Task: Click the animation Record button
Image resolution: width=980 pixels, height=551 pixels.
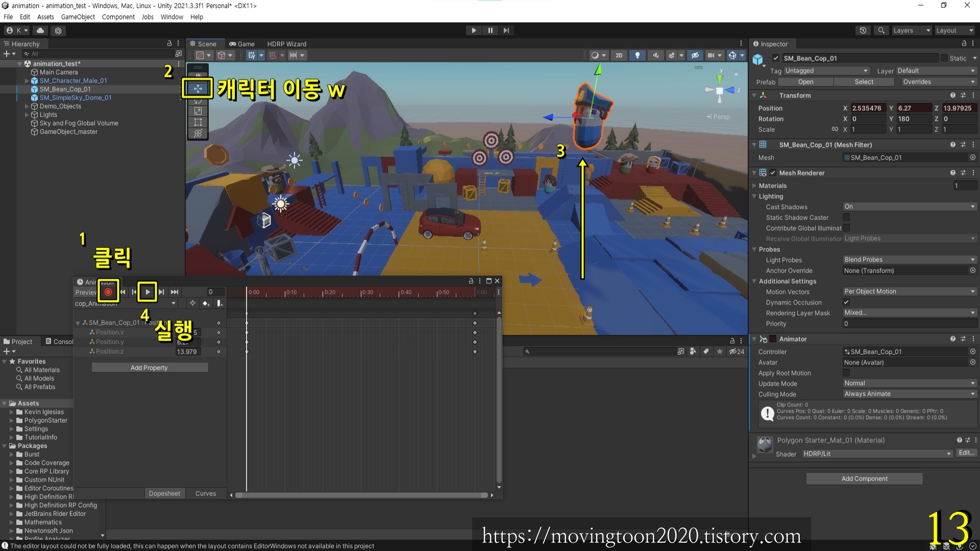Action: pyautogui.click(x=108, y=292)
